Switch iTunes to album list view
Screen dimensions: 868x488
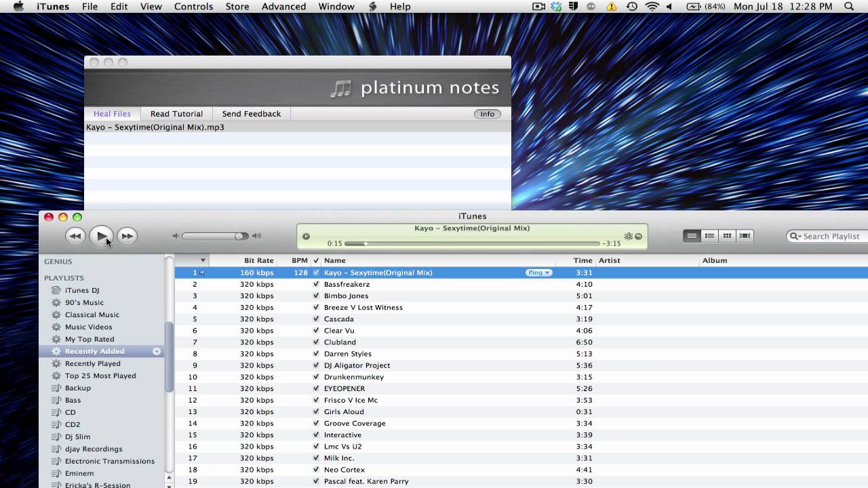(x=709, y=236)
